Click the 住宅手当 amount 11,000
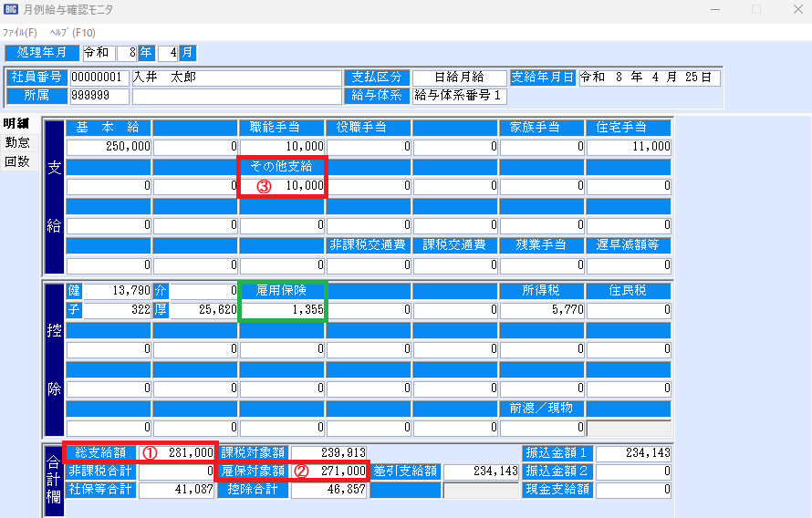Image resolution: width=812 pixels, height=518 pixels. point(629,146)
